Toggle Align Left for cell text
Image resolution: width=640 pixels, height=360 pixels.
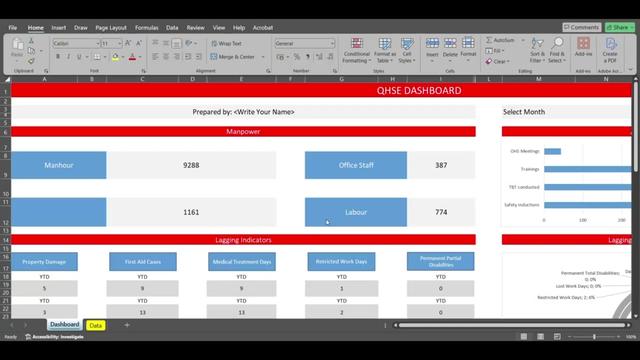click(x=155, y=57)
